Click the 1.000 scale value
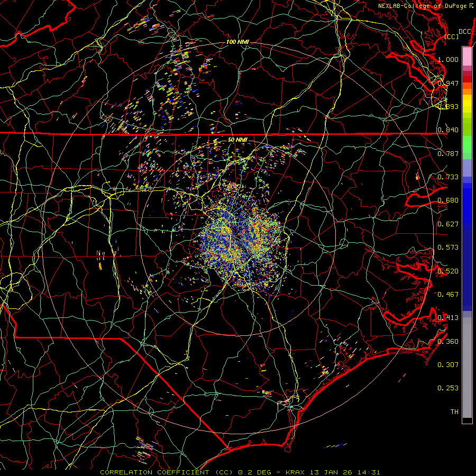Image resolution: width=476 pixels, height=476 pixels. pos(448,59)
